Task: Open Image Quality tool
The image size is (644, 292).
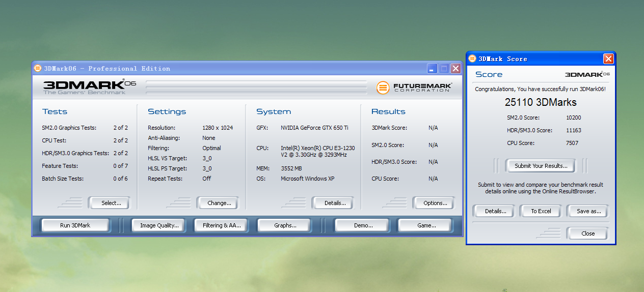Action: click(159, 225)
